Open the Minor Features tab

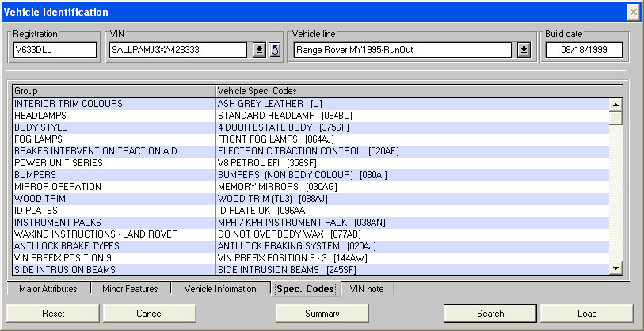pos(130,289)
